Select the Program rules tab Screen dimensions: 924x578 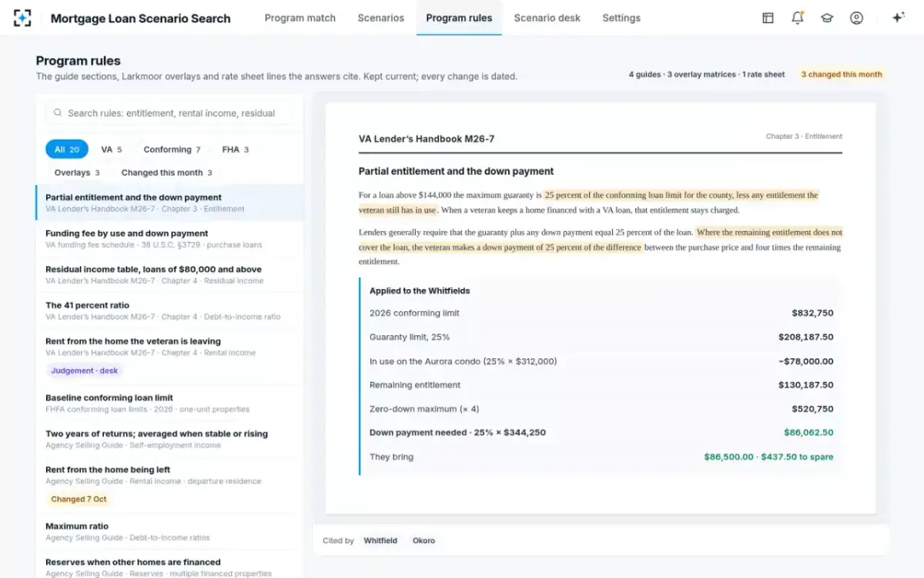click(x=459, y=18)
